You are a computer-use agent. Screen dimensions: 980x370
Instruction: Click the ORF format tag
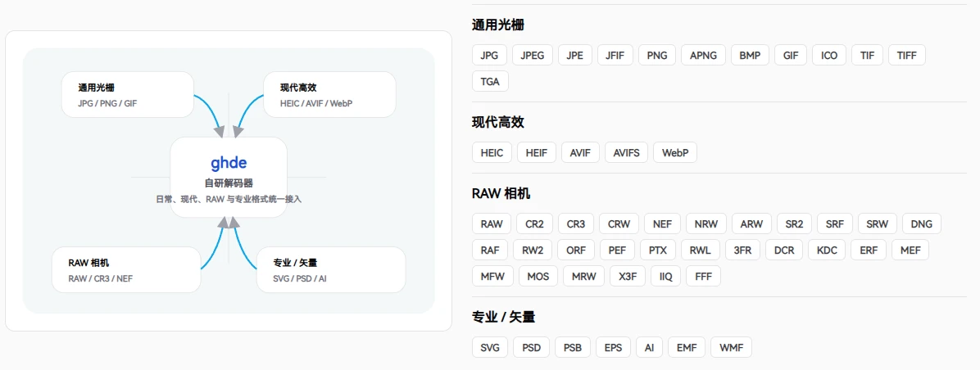[576, 250]
